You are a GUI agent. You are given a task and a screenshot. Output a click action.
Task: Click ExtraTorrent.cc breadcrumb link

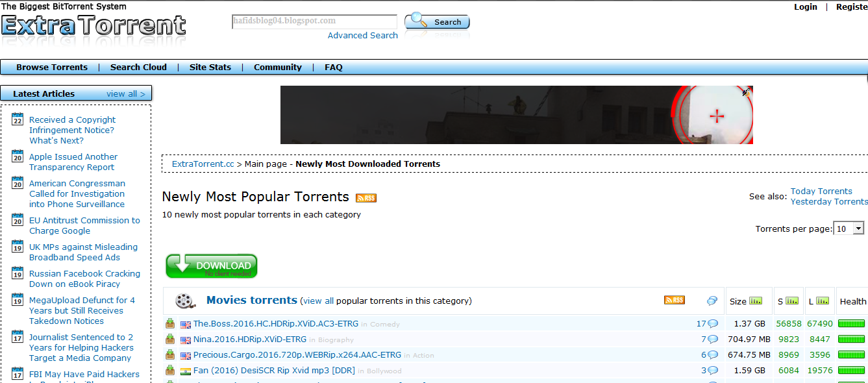(x=203, y=164)
